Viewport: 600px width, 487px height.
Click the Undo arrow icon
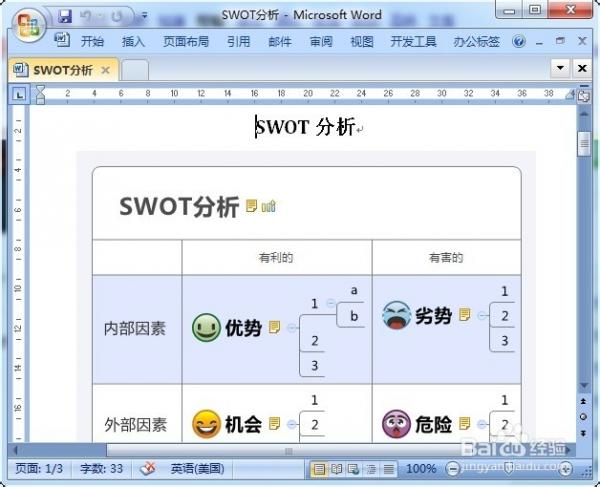click(x=88, y=17)
